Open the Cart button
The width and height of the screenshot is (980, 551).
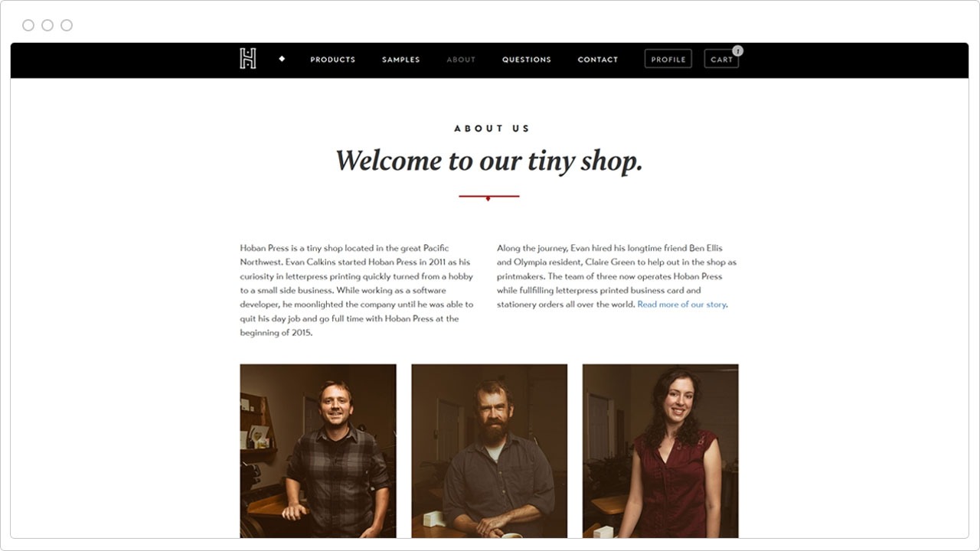(x=721, y=59)
